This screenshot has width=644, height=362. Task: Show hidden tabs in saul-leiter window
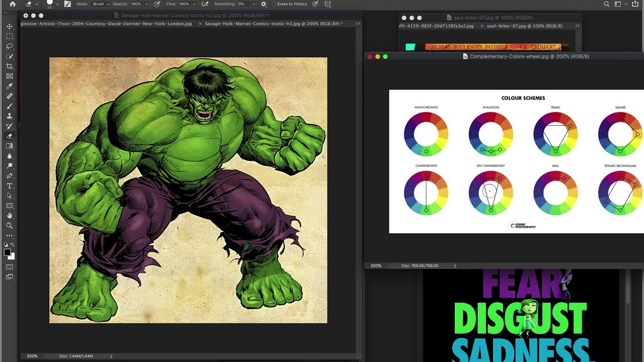point(577,26)
